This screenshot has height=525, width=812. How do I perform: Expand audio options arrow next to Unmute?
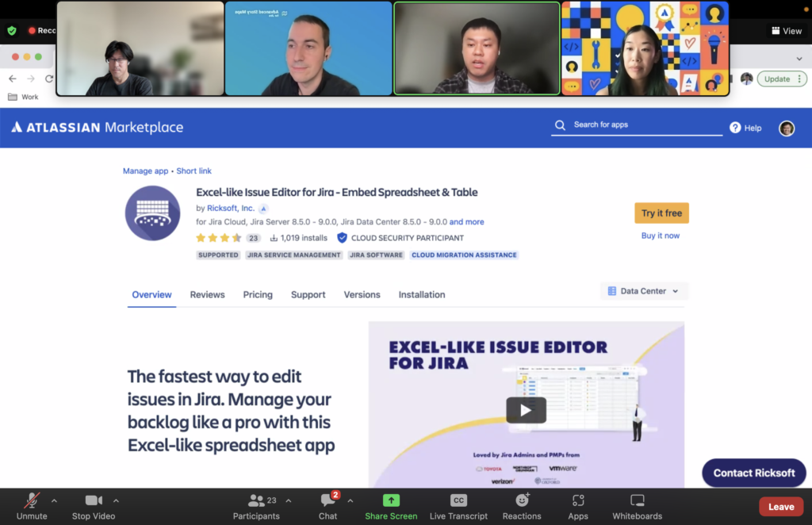[54, 500]
